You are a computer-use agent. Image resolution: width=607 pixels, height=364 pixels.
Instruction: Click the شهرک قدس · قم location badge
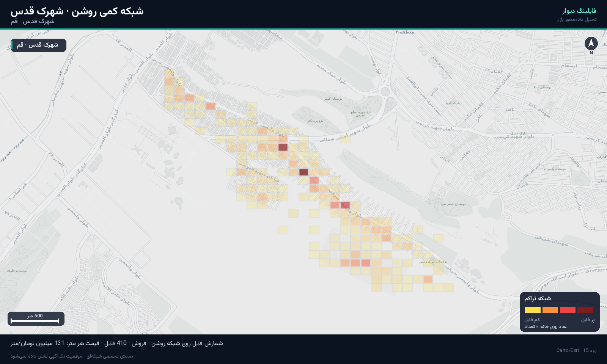click(x=38, y=45)
